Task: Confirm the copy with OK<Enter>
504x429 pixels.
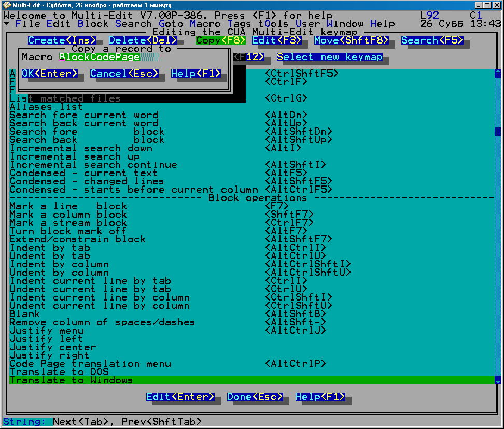Action: point(50,74)
